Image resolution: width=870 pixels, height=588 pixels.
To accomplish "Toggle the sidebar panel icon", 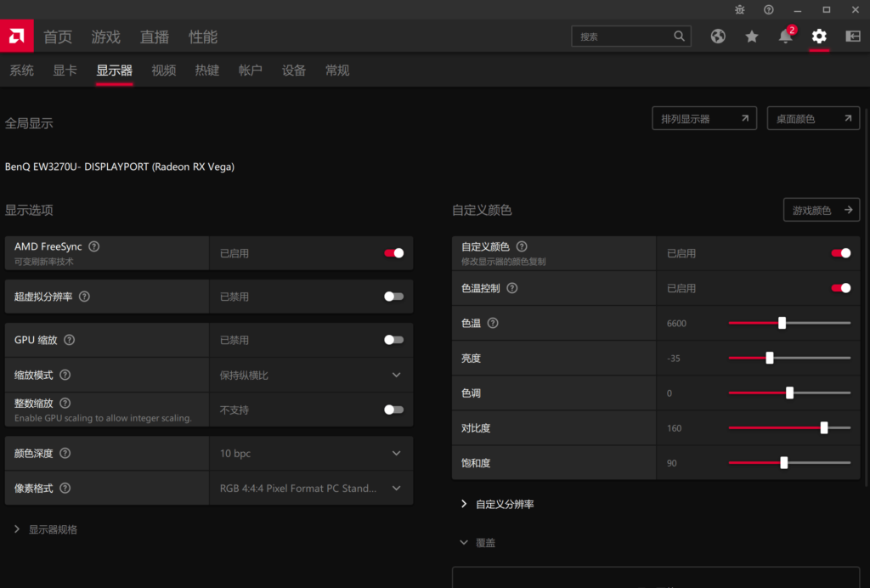I will [853, 36].
